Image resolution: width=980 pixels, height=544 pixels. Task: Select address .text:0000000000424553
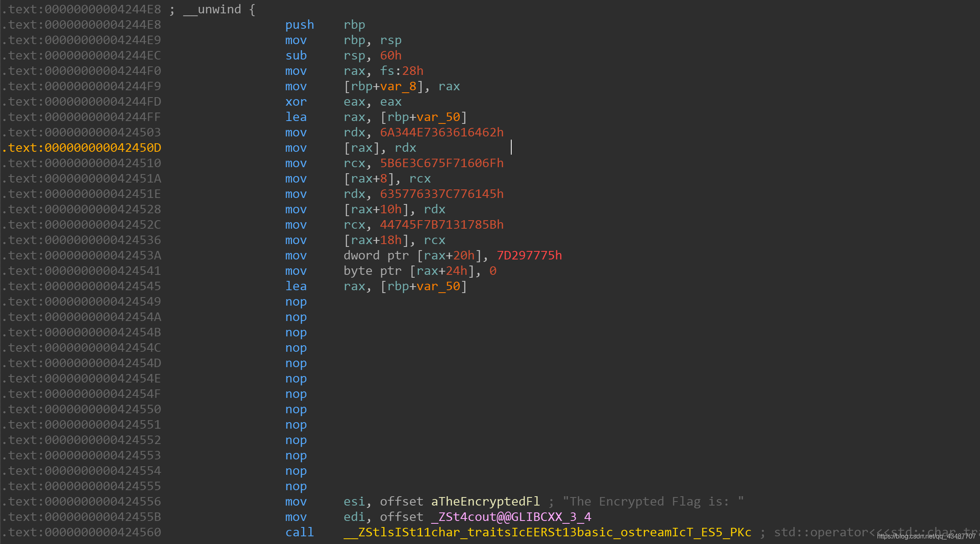coord(81,455)
